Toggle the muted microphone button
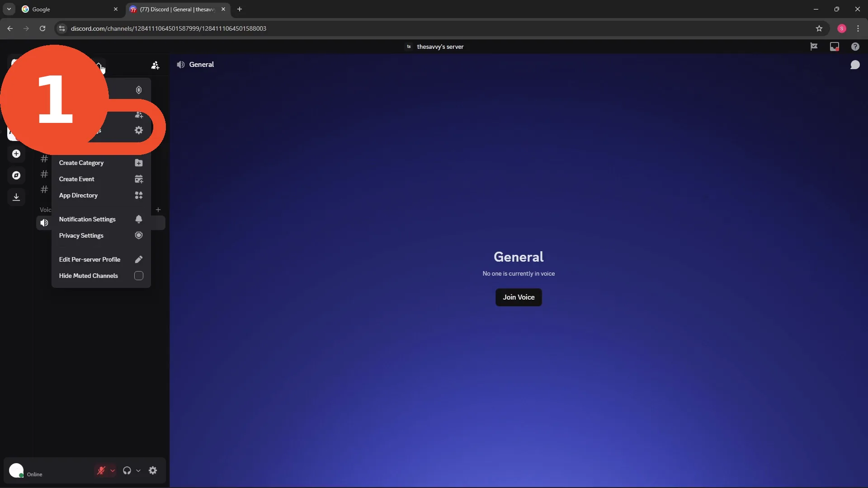Viewport: 868px width, 488px height. pyautogui.click(x=101, y=471)
